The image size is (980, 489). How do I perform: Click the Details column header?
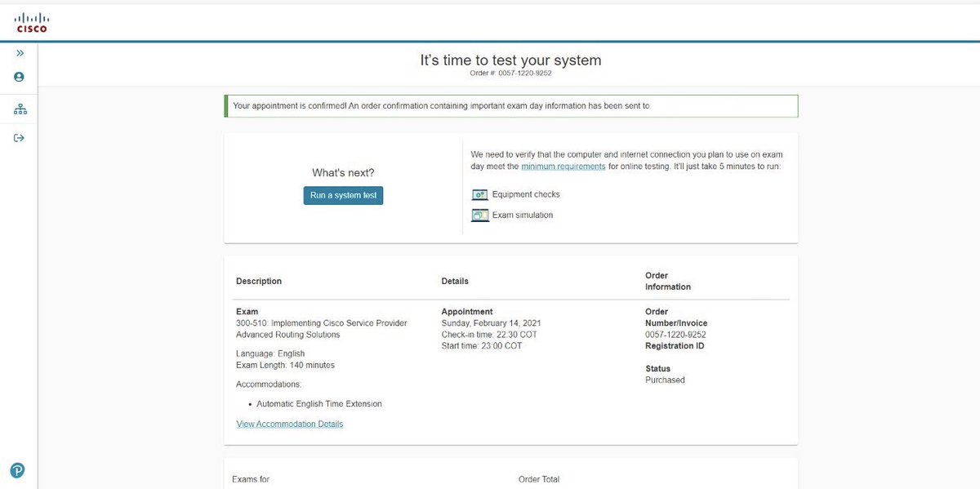pyautogui.click(x=455, y=281)
